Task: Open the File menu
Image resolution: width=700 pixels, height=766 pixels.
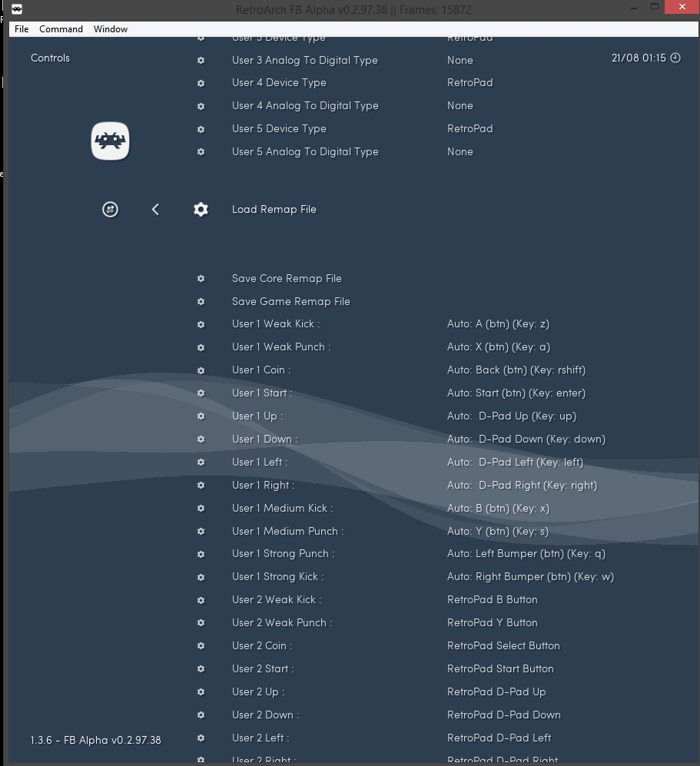Action: coord(22,29)
